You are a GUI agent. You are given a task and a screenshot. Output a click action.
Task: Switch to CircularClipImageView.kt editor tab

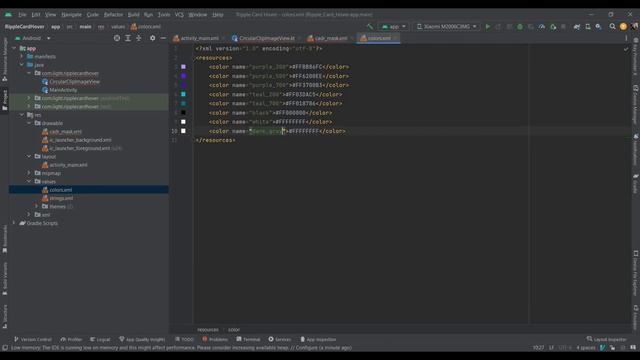267,38
